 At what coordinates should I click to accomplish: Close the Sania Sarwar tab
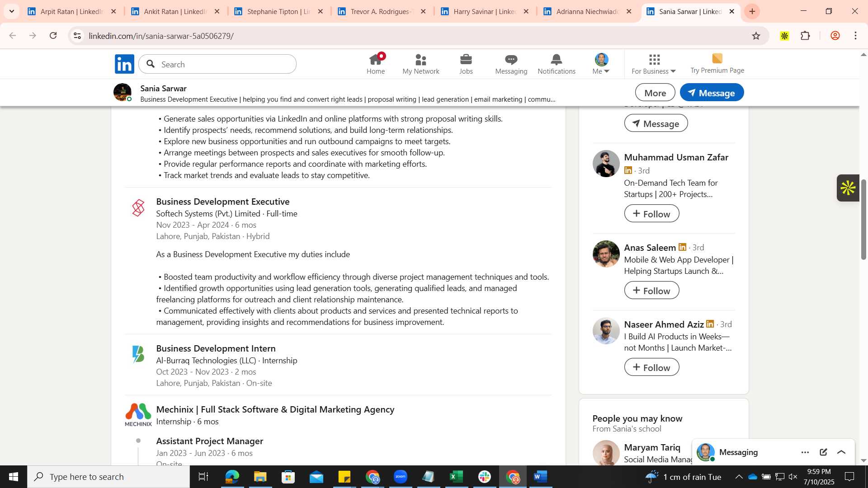(732, 11)
